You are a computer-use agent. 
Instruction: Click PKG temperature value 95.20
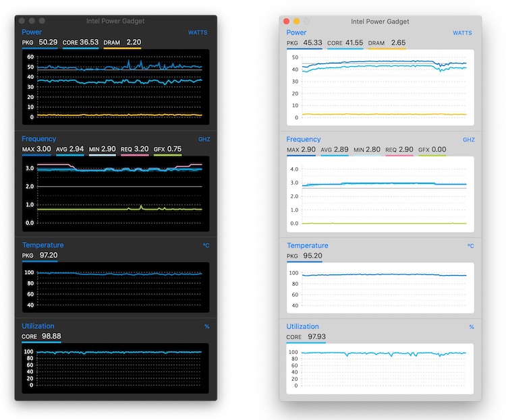[312, 256]
